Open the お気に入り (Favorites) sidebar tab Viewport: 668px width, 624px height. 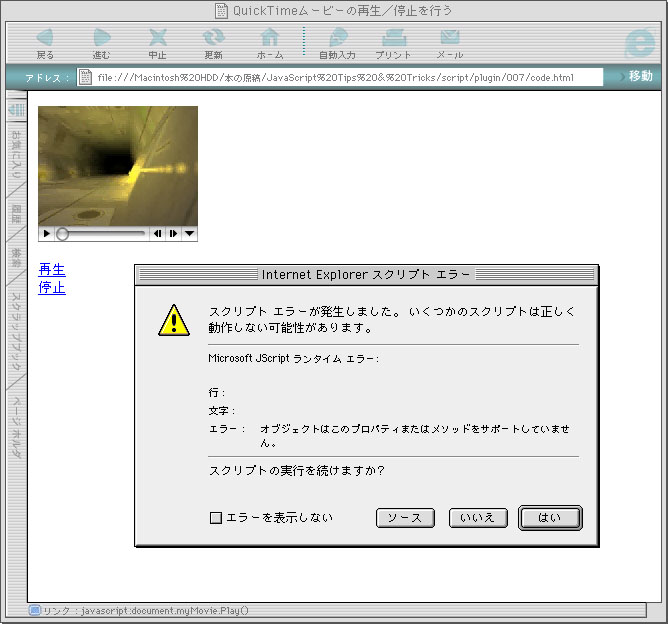16,155
